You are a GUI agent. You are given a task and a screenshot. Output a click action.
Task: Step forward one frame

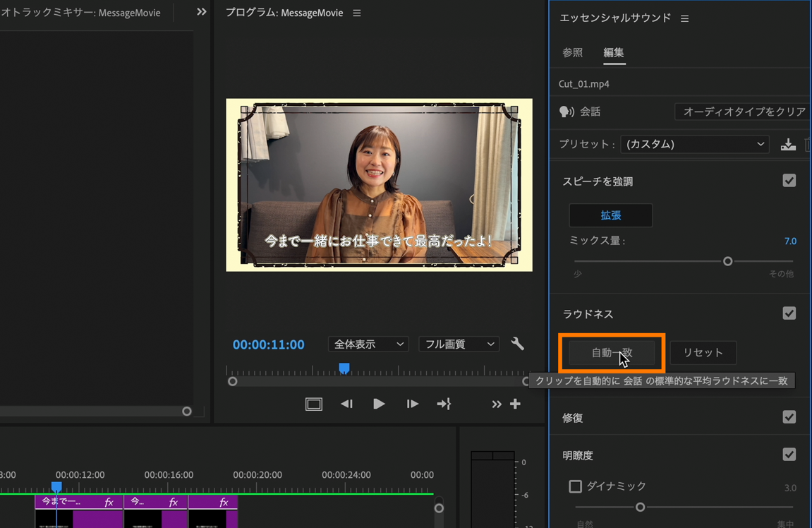tap(412, 404)
